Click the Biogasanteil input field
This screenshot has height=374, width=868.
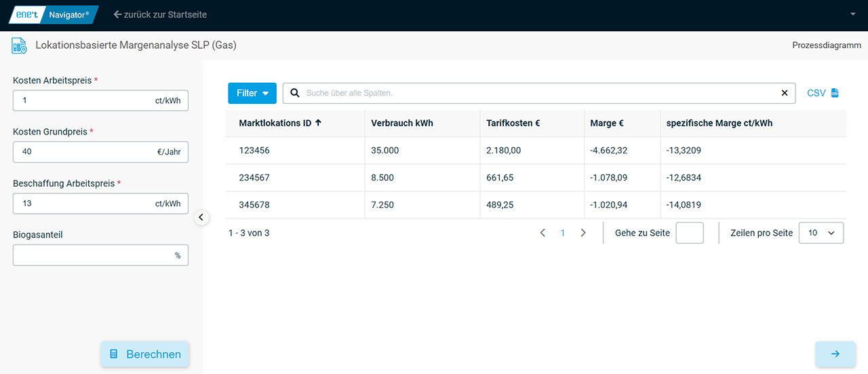(x=92, y=255)
